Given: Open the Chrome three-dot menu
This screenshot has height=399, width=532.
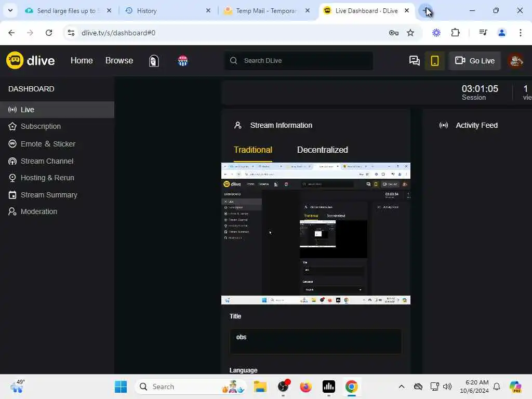Looking at the screenshot, I should click(x=521, y=33).
